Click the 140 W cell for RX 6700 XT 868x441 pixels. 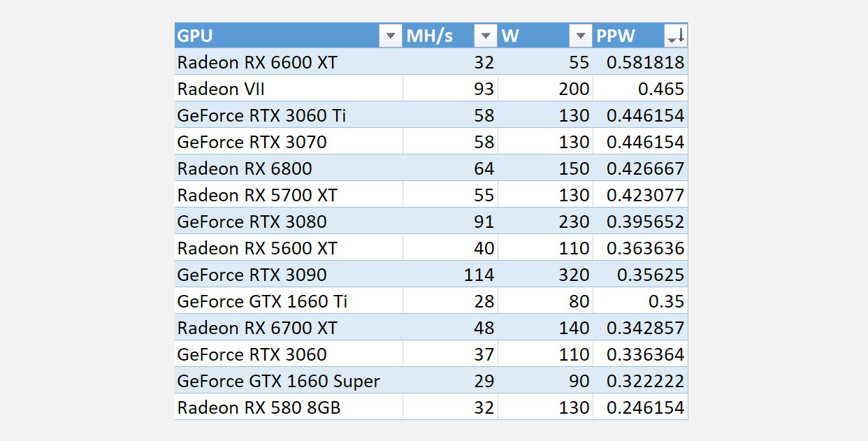pos(546,328)
